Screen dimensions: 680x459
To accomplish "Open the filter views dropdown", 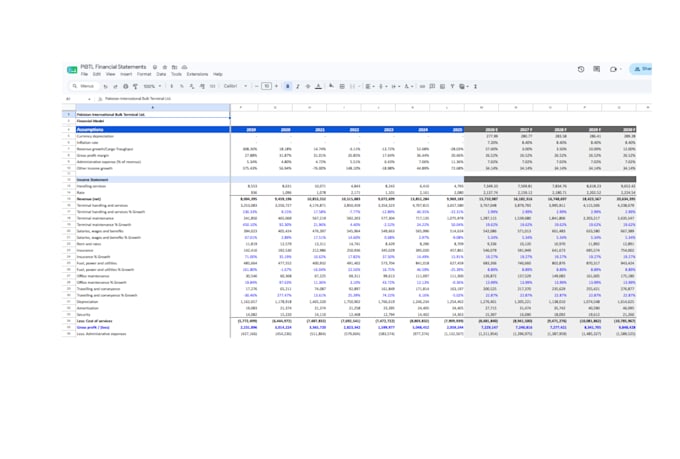I will pos(464,86).
